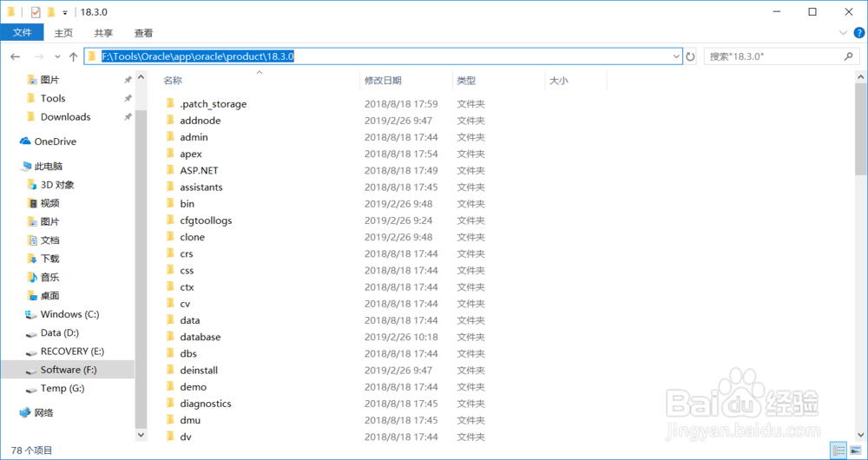The height and width of the screenshot is (460, 868).
Task: Select the crs folder icon
Action: click(170, 253)
